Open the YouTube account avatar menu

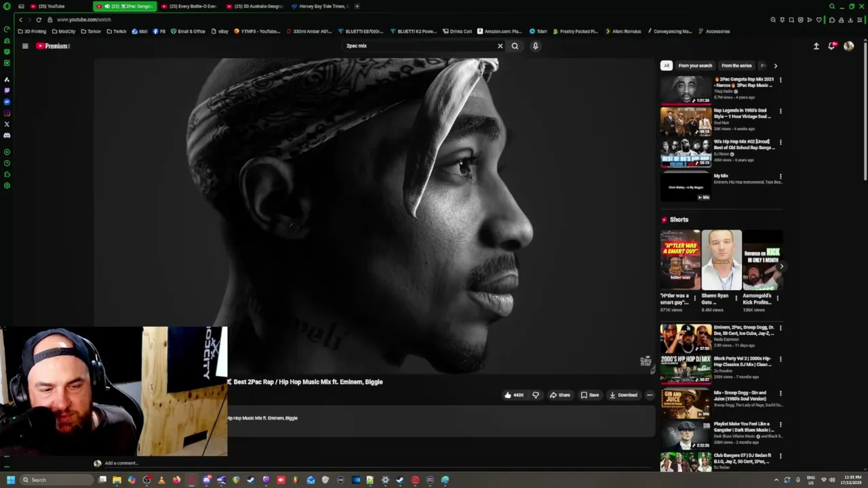click(x=848, y=46)
